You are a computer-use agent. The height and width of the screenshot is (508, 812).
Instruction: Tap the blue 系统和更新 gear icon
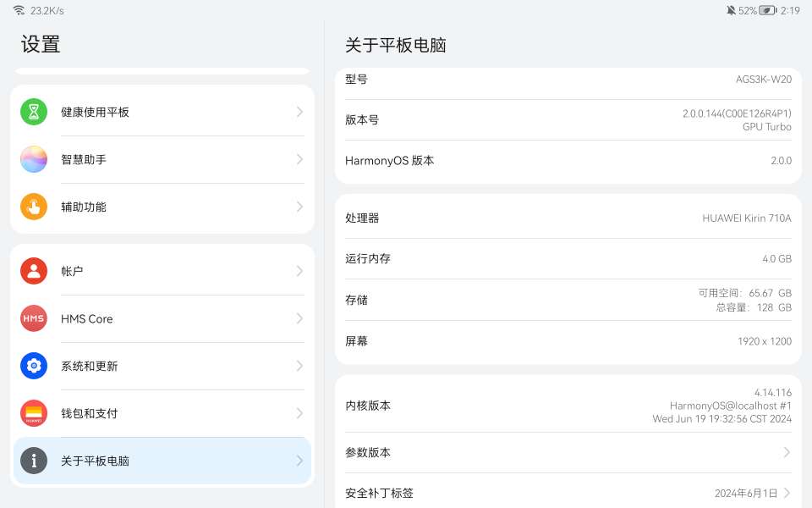tap(34, 366)
